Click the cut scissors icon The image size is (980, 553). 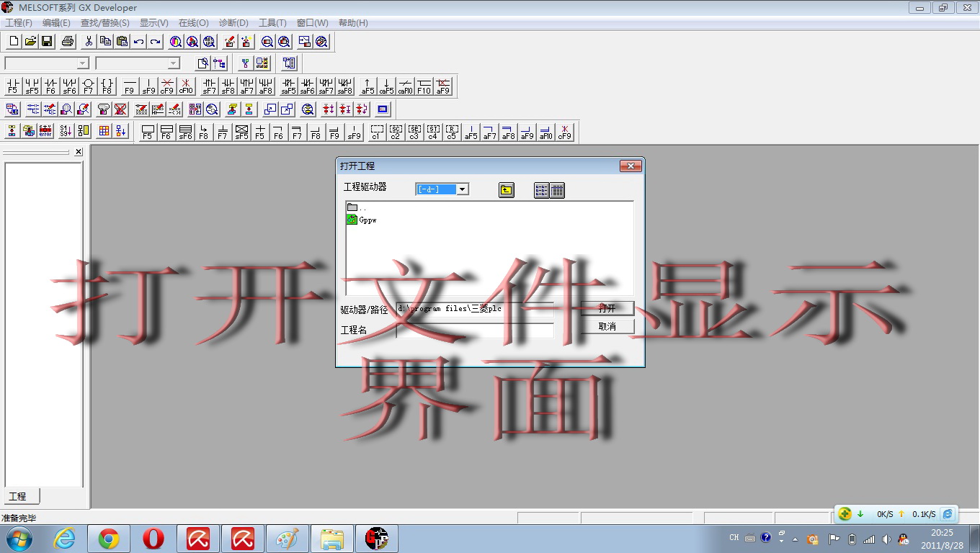[x=89, y=42]
